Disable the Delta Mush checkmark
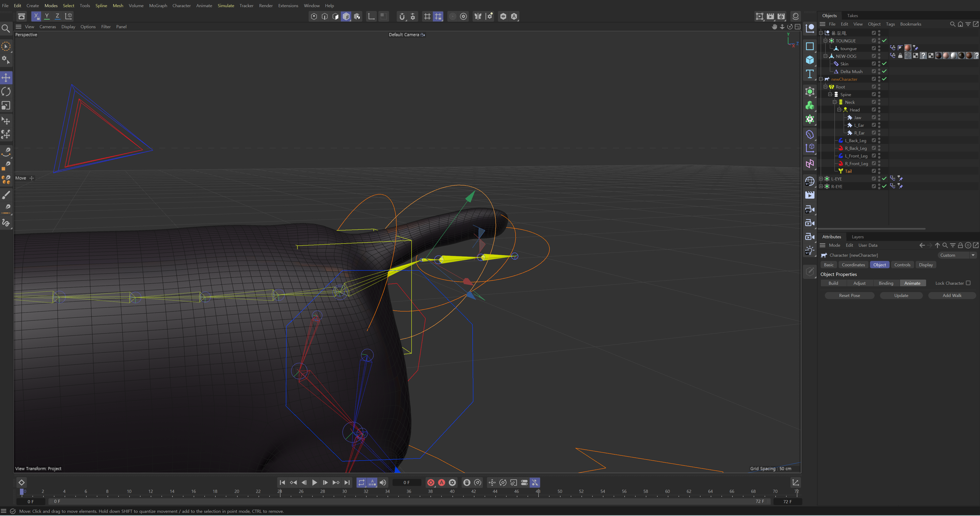 [x=884, y=71]
